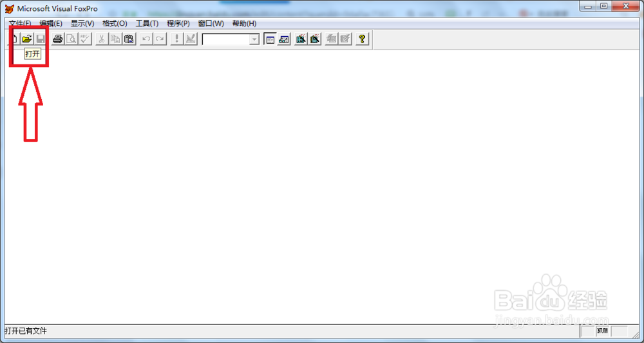Maximize the Visual FoxPro window
This screenshot has height=343, width=644.
coord(604,6)
